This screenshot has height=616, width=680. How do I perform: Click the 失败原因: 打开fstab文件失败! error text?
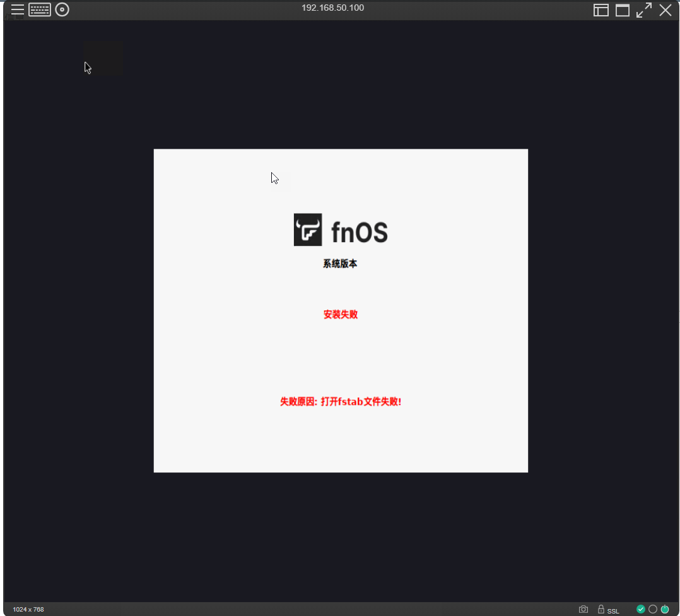[x=341, y=402]
